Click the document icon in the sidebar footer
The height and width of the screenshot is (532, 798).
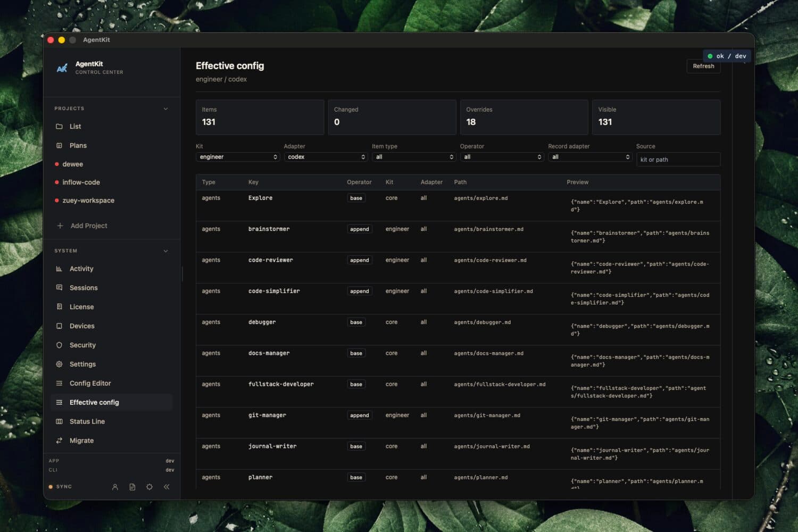pyautogui.click(x=132, y=487)
